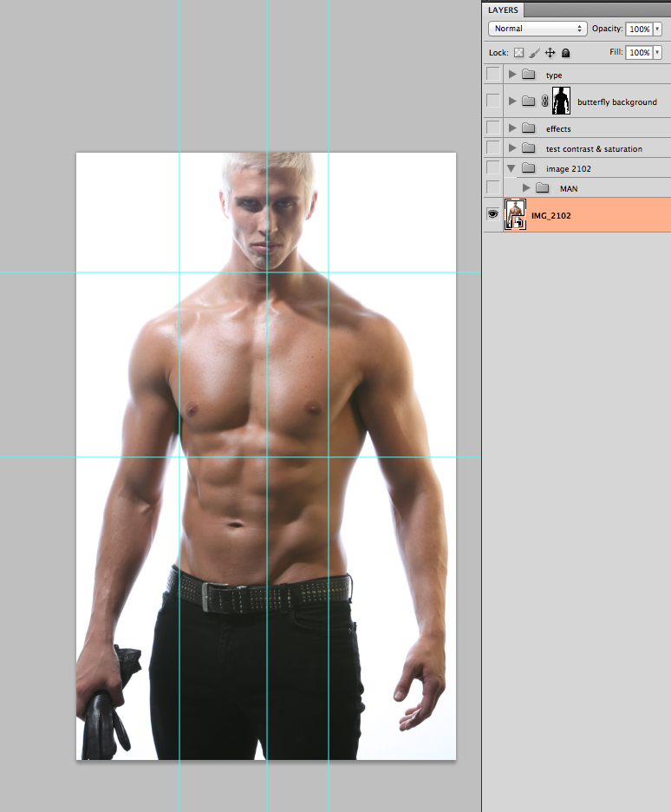The image size is (671, 812).
Task: Show the butterfly background group
Action: [x=493, y=101]
